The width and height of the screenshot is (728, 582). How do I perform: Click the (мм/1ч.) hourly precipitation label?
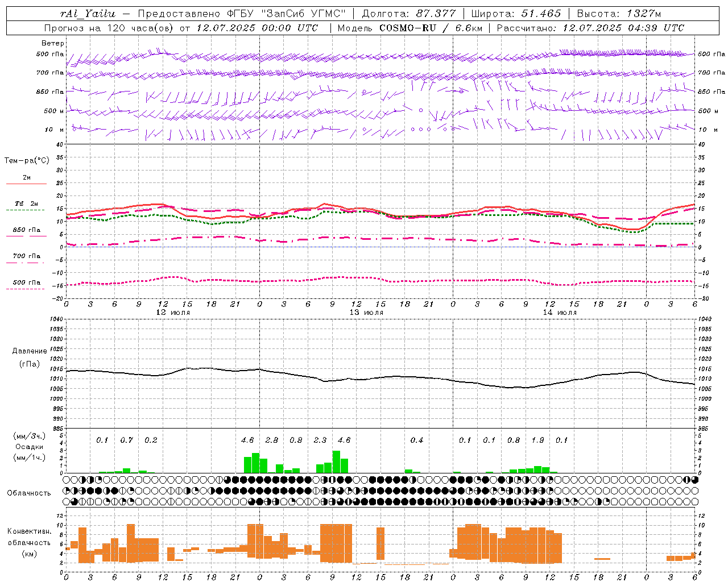(x=29, y=458)
